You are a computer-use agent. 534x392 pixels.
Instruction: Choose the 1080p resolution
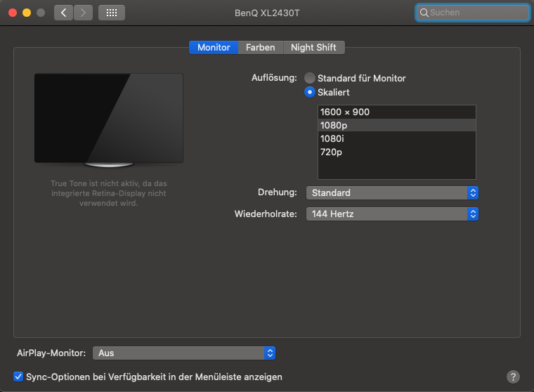pyautogui.click(x=397, y=125)
